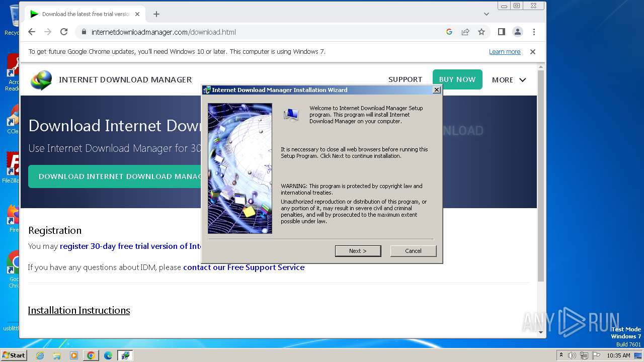Close the Installation Wizard dialog
644x362 pixels.
(437, 90)
